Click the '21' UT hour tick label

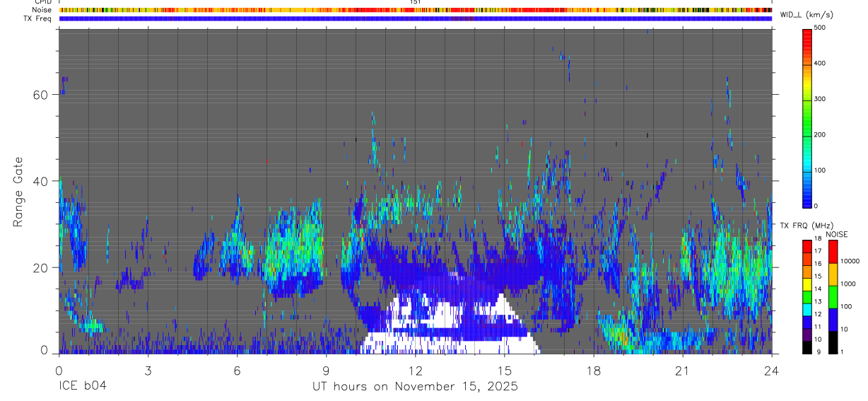[x=682, y=370]
